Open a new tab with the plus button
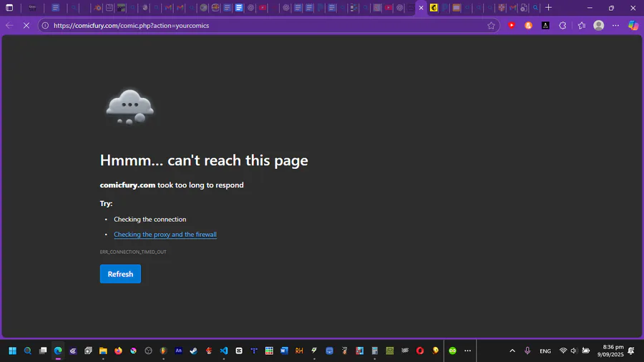The width and height of the screenshot is (644, 362). tap(548, 8)
